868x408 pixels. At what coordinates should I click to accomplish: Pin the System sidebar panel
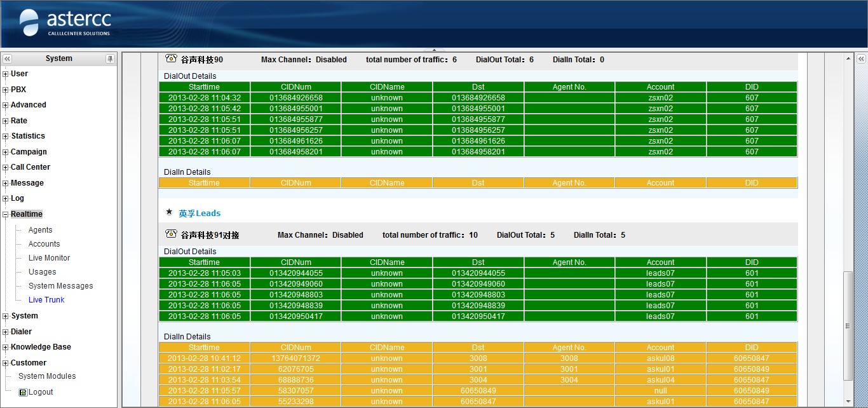pyautogui.click(x=110, y=58)
